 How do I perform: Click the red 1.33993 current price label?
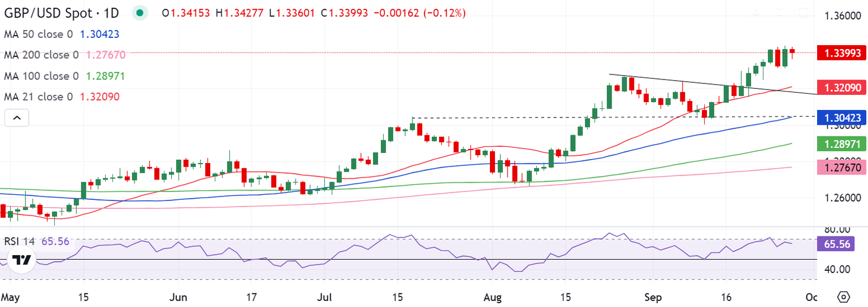pyautogui.click(x=840, y=52)
